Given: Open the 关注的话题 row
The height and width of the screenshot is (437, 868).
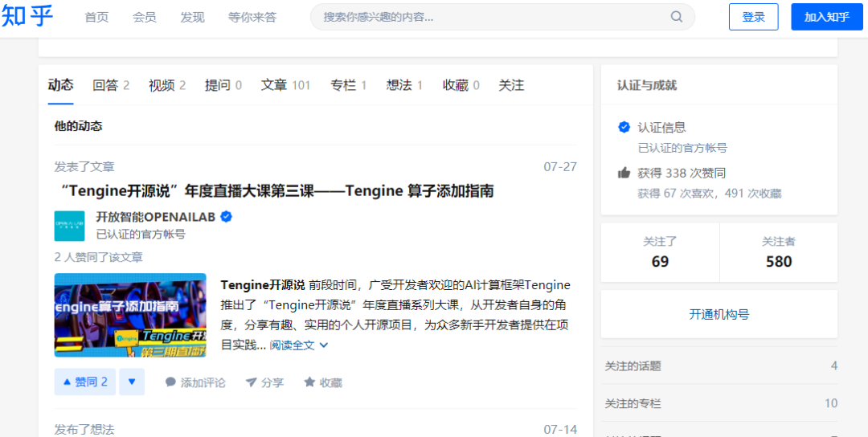Looking at the screenshot, I should pos(719,366).
